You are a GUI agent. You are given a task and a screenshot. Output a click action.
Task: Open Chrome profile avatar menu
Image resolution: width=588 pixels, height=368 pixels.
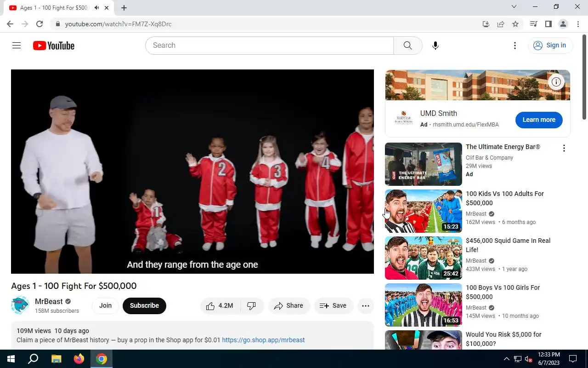(x=563, y=24)
